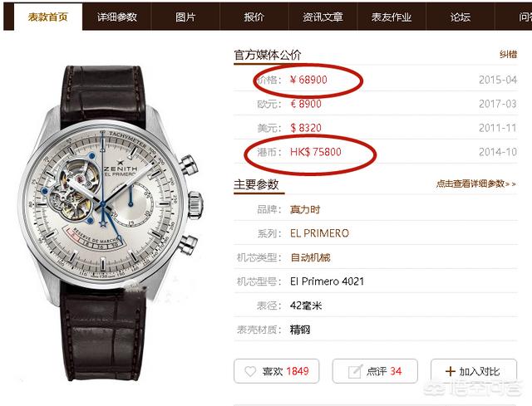Open the 论坛 tab
Viewport: 532px width, 406px height.
click(x=460, y=17)
